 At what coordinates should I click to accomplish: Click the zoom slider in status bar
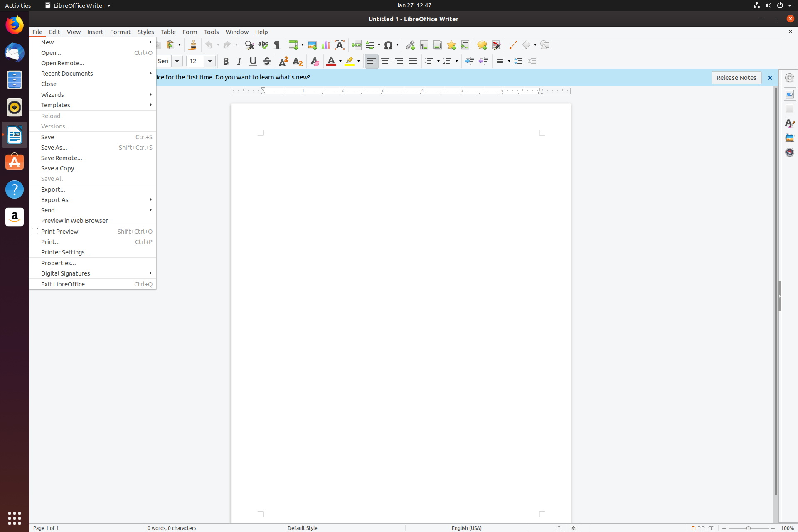point(748,528)
